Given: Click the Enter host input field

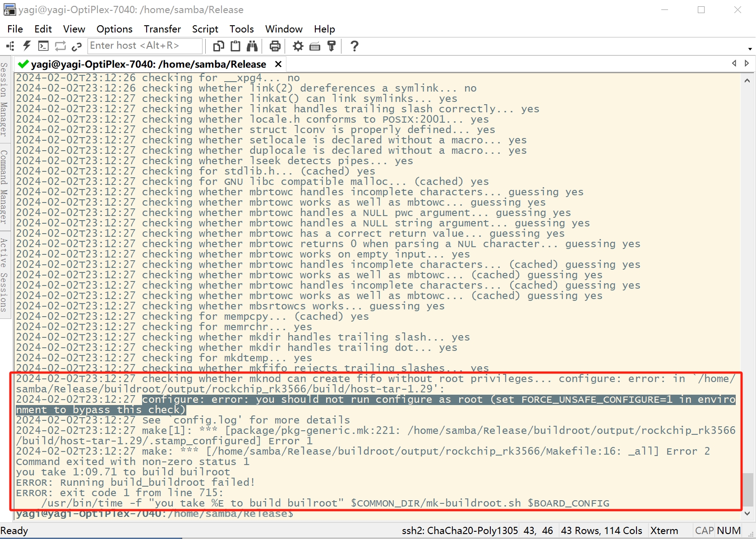Looking at the screenshot, I should 144,46.
